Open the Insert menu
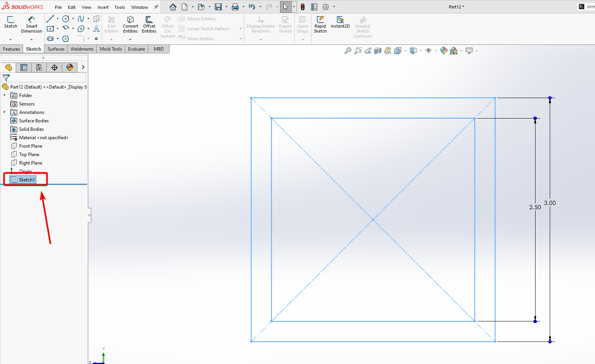Screen dimensions: 595x364 [x=103, y=7]
